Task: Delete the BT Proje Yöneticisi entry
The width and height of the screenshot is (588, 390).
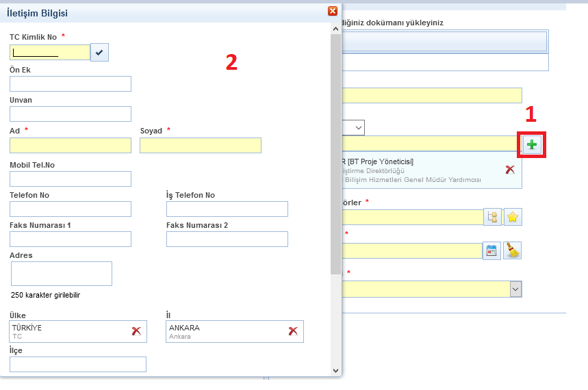Action: click(510, 170)
